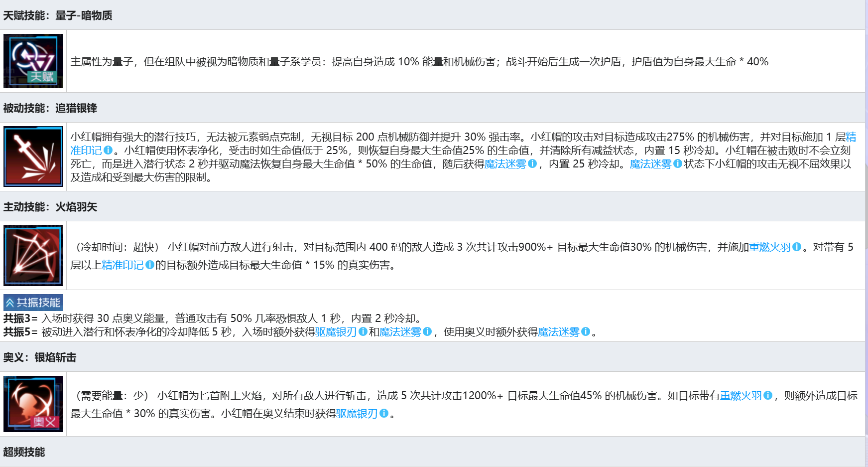Open 精准印记 link after 层以上
868x467 pixels.
pos(123,265)
